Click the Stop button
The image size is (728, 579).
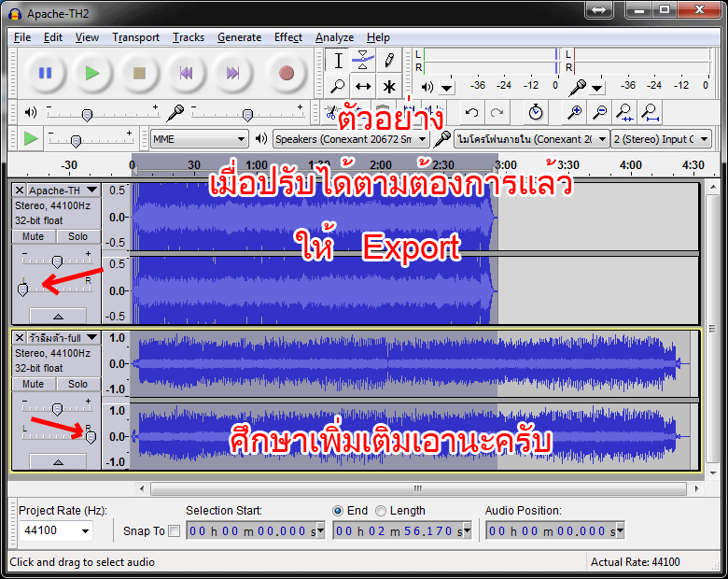point(139,73)
